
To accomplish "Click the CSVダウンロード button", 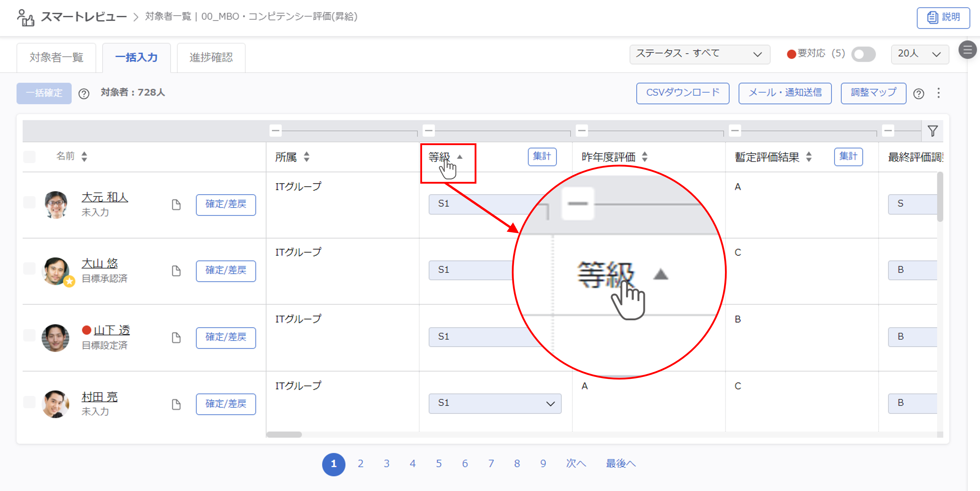I will [682, 93].
